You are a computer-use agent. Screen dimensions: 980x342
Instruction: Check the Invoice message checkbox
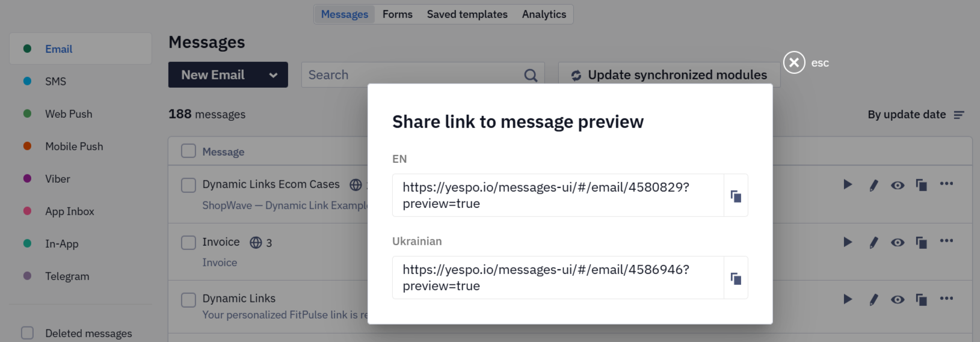[189, 242]
